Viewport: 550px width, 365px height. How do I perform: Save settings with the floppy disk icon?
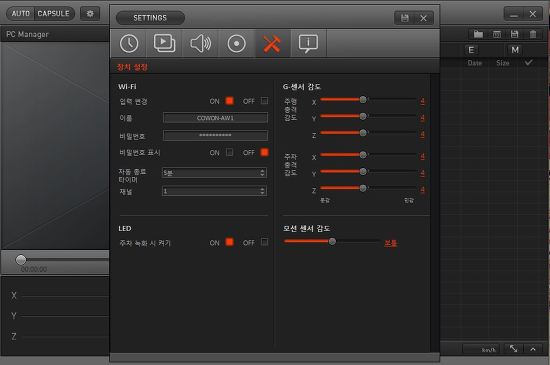pos(404,18)
